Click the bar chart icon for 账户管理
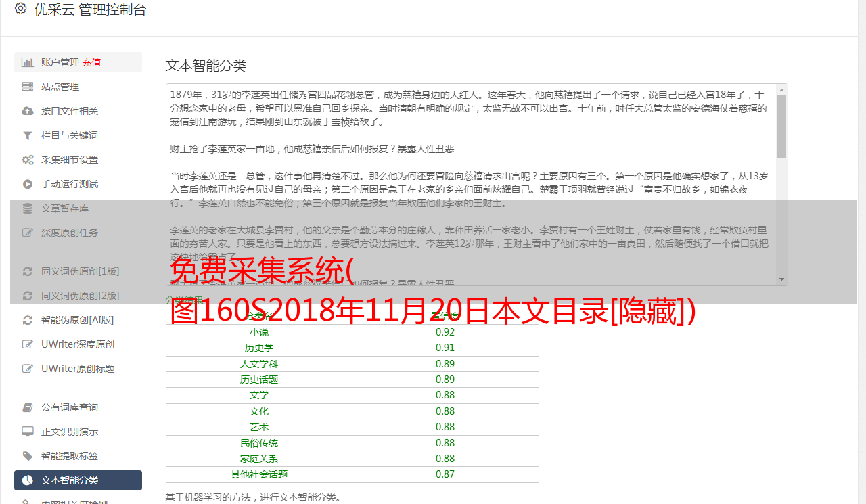This screenshot has height=504, width=866. (x=28, y=62)
